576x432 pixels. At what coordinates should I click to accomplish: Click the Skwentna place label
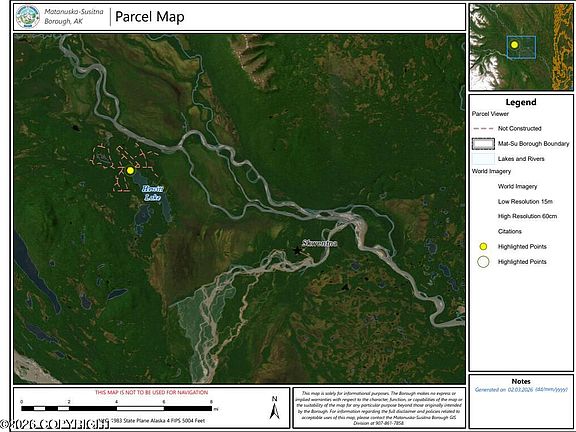pos(320,243)
